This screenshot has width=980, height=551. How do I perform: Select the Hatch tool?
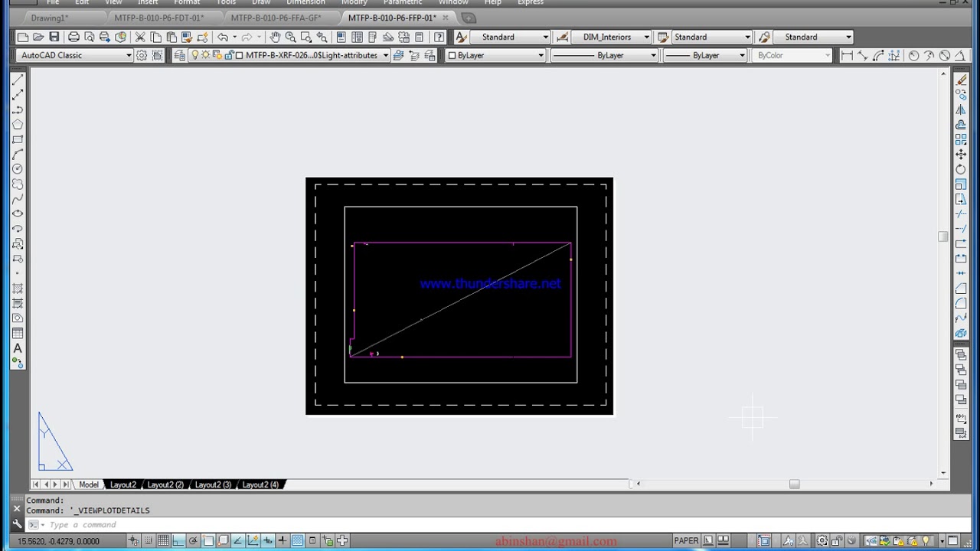click(x=18, y=289)
